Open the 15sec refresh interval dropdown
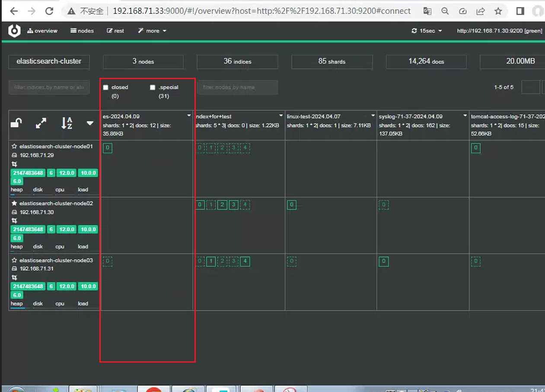Image resolution: width=545 pixels, height=392 pixels. [x=427, y=31]
